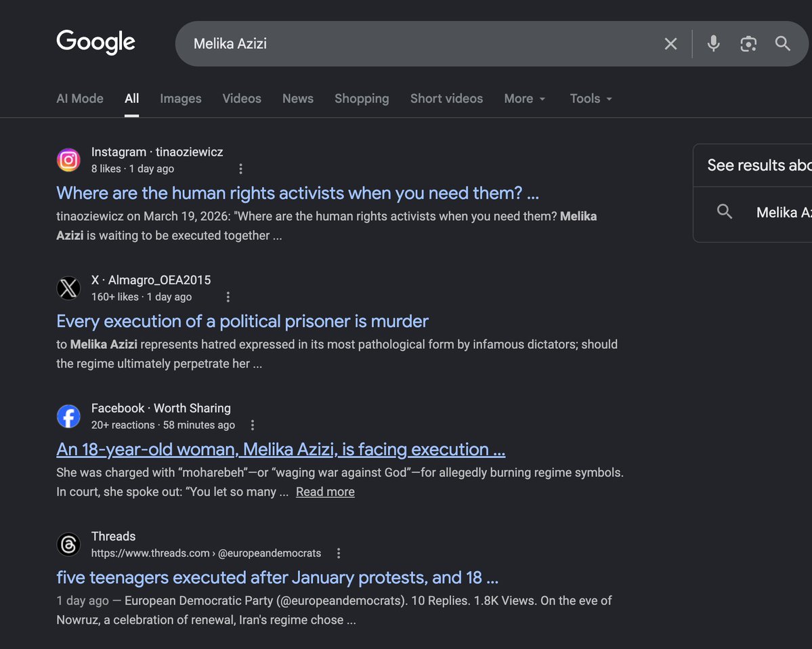Image resolution: width=812 pixels, height=649 pixels.
Task: Switch to the News tab
Action: pyautogui.click(x=298, y=98)
